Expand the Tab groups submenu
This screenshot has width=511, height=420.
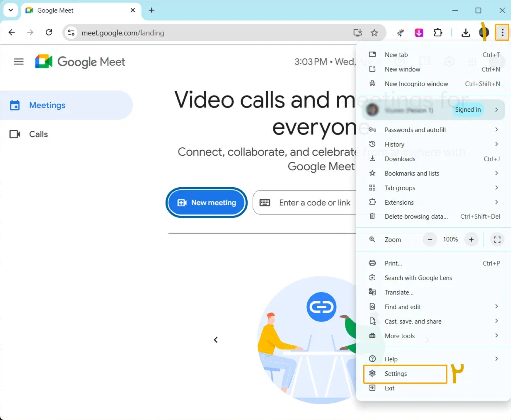(434, 188)
